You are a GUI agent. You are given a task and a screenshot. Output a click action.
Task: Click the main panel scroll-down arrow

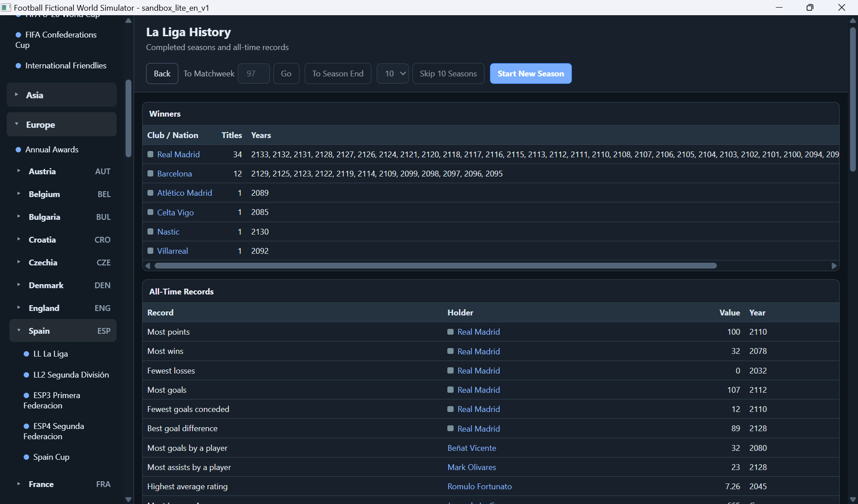pos(853,499)
